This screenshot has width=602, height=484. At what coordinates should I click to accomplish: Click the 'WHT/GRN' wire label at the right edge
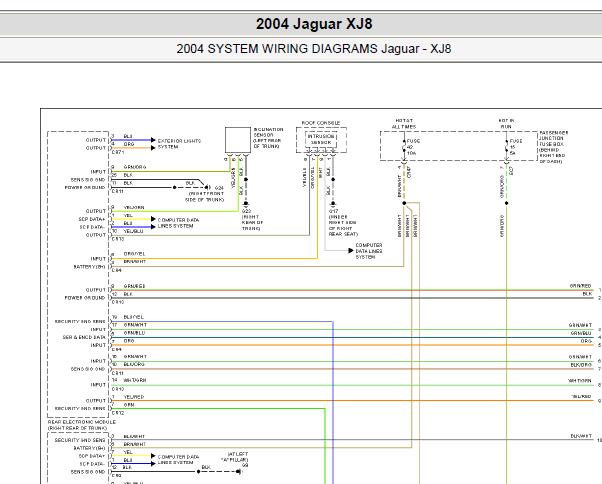click(x=580, y=380)
